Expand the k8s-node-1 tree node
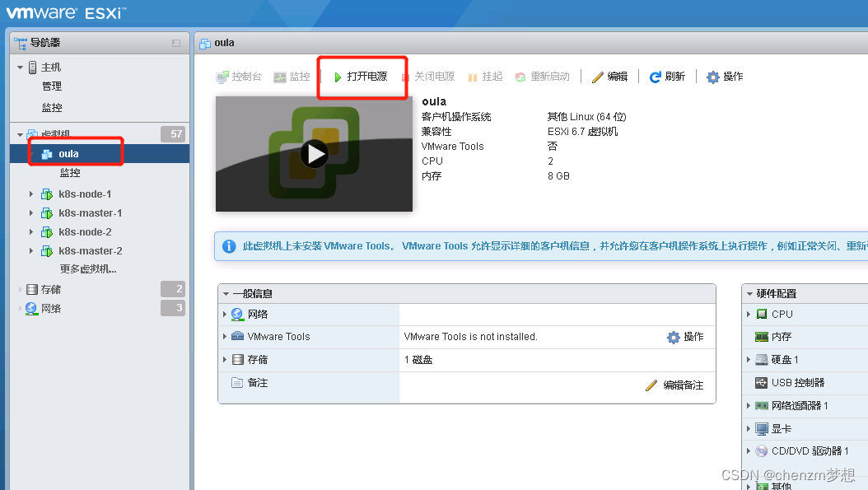This screenshot has width=868, height=490. 31,194
